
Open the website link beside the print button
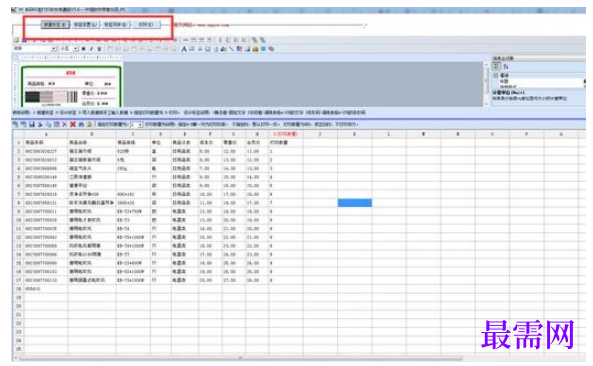click(x=202, y=25)
